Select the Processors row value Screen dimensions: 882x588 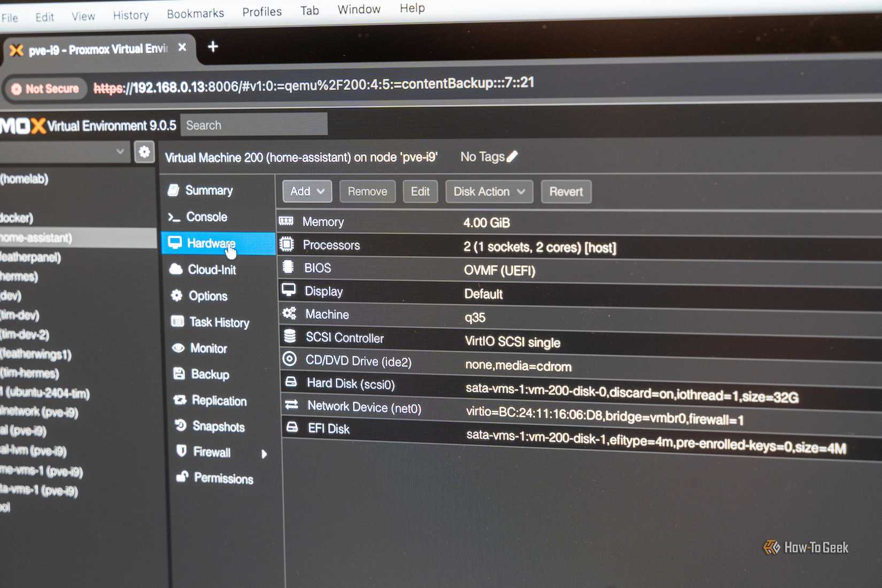540,247
